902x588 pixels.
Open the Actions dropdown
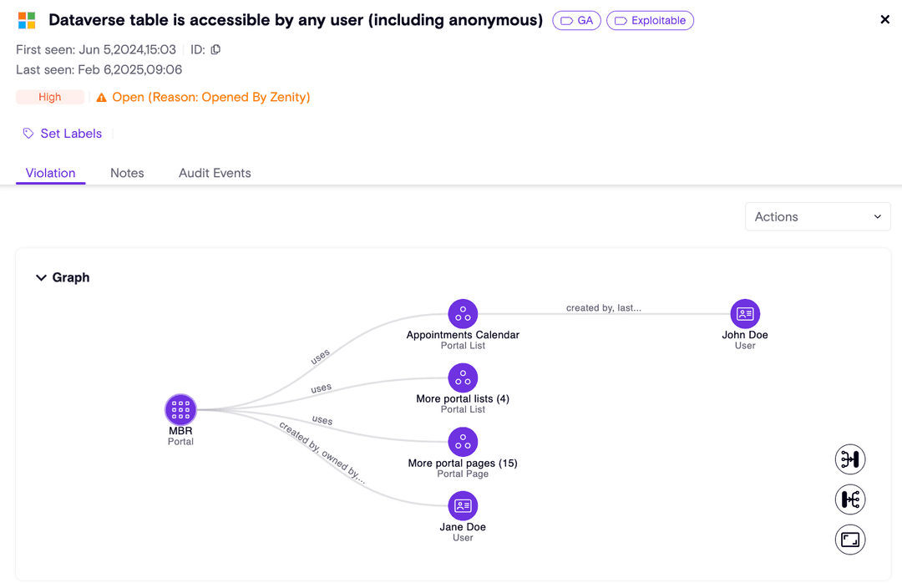coord(818,216)
